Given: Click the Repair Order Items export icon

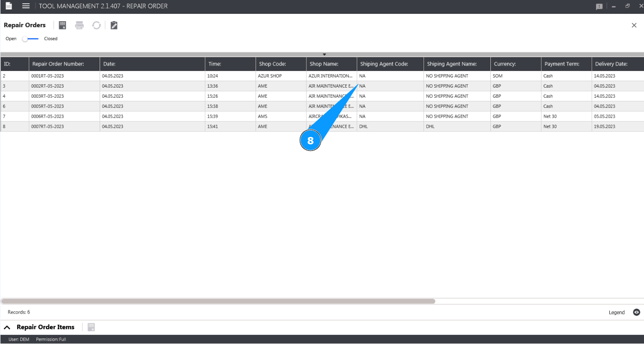Looking at the screenshot, I should click(x=91, y=327).
